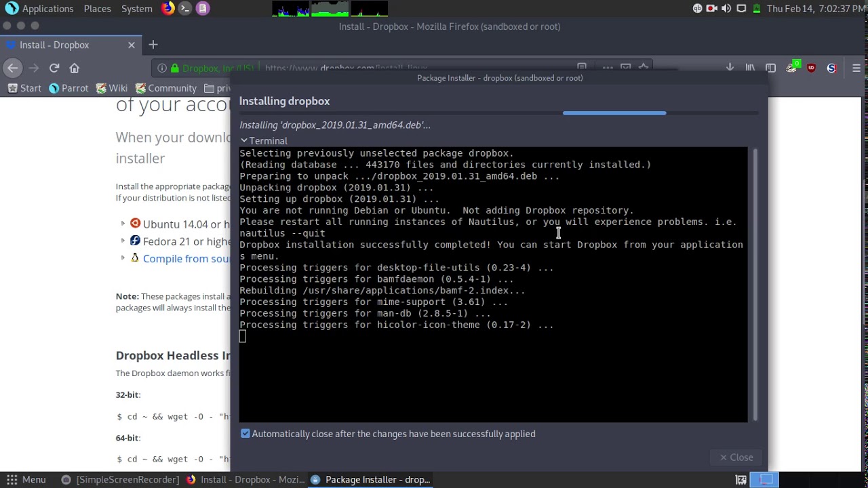Expand the Ubuntu 14.04 list item
Image resolution: width=868 pixels, height=488 pixels.
point(123,223)
